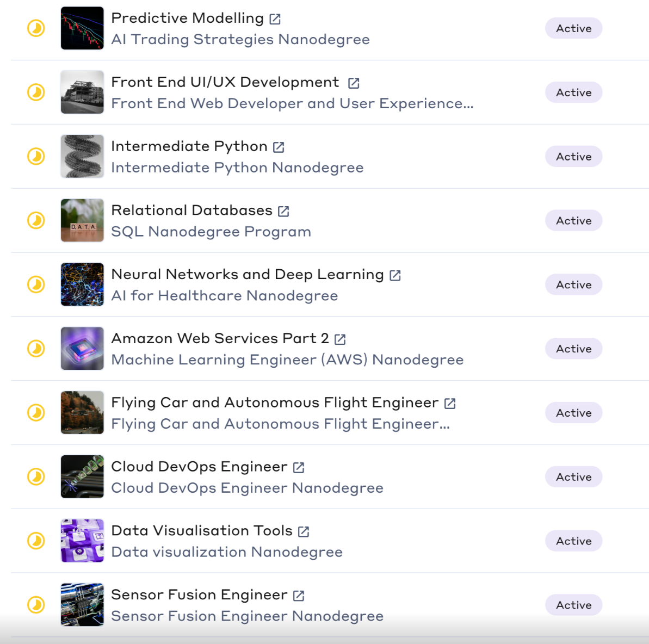The width and height of the screenshot is (649, 644).
Task: Open Amazon Web Services Part 2 external link icon
Action: [x=340, y=340]
